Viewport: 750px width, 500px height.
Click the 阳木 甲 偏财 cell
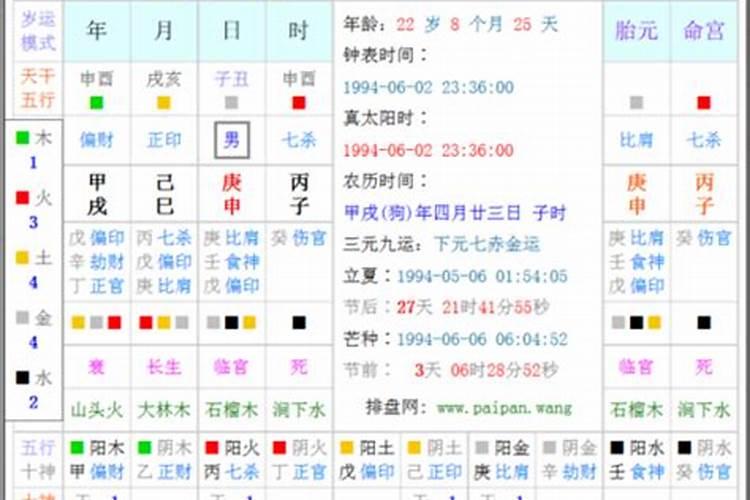(x=97, y=460)
